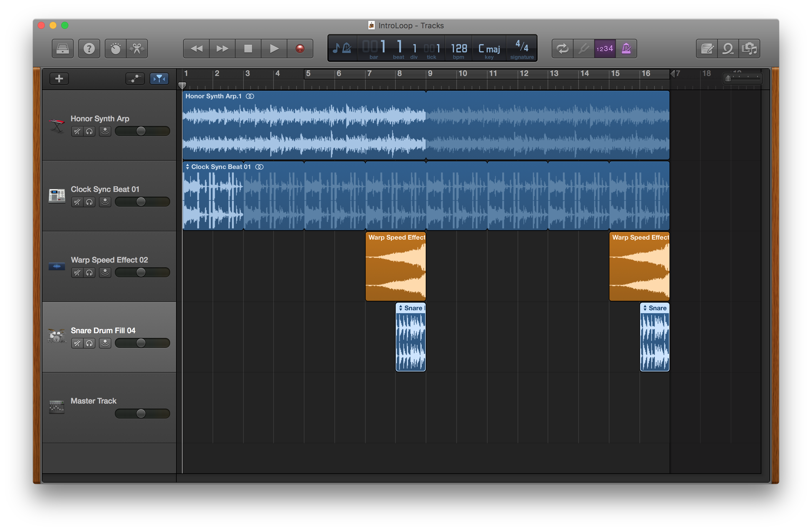Toggle the 1234 Count-in button
This screenshot has height=531, width=812.
coord(605,49)
